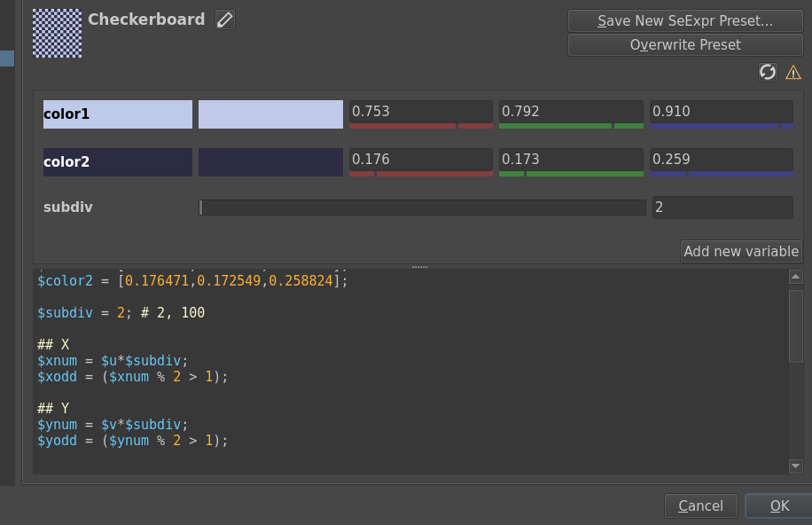Screen dimensions: 812x525
Task: Click the rename preset pencil icon
Action: pos(225,20)
